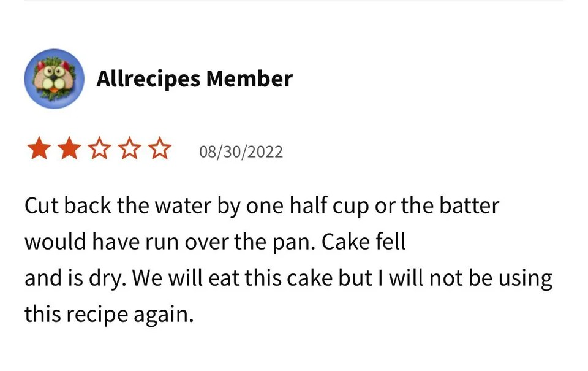Click the second filled rating star
Viewport: 588px width, 371px height.
[x=69, y=149]
